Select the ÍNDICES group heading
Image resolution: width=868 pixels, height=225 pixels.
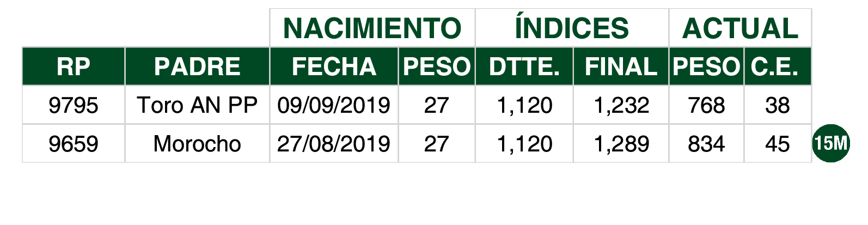pyautogui.click(x=572, y=28)
